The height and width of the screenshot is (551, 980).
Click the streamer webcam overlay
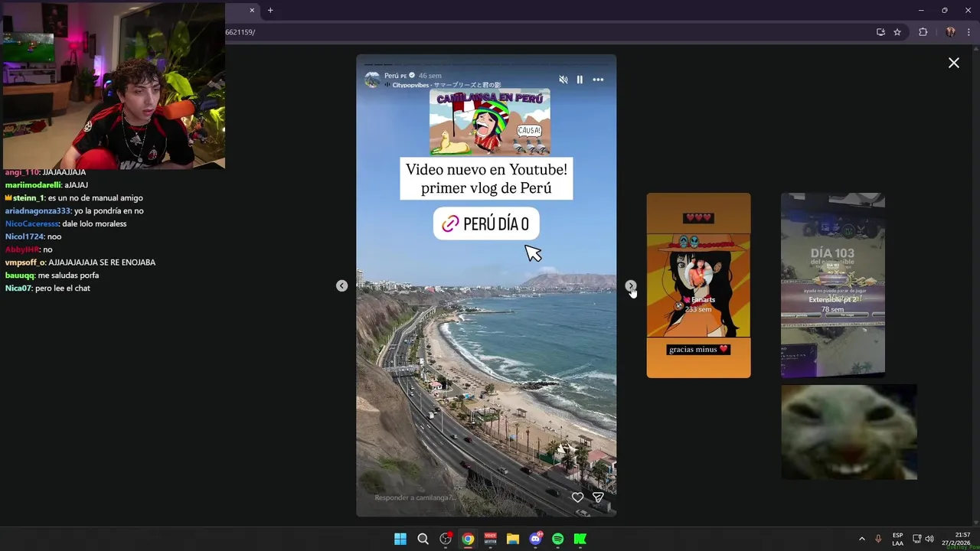click(113, 85)
